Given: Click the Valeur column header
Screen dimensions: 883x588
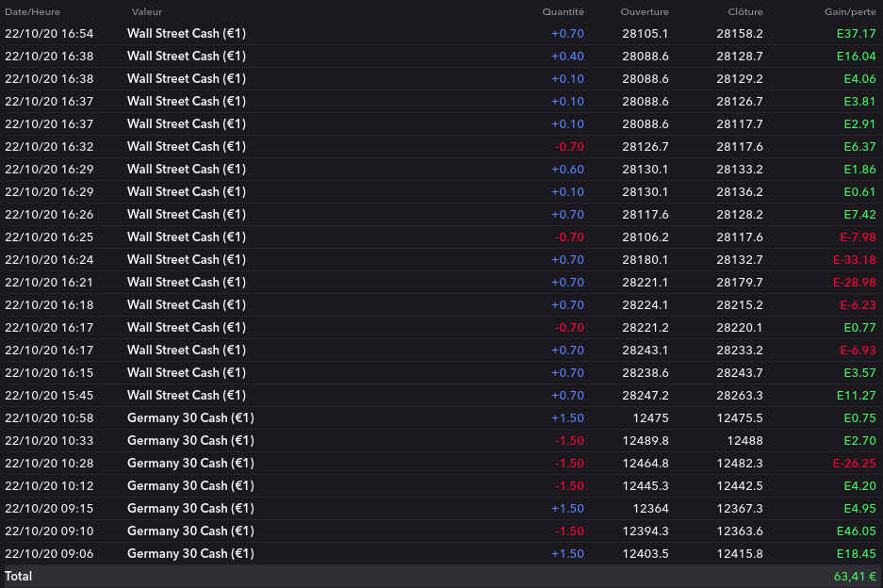Looking at the screenshot, I should tap(147, 11).
